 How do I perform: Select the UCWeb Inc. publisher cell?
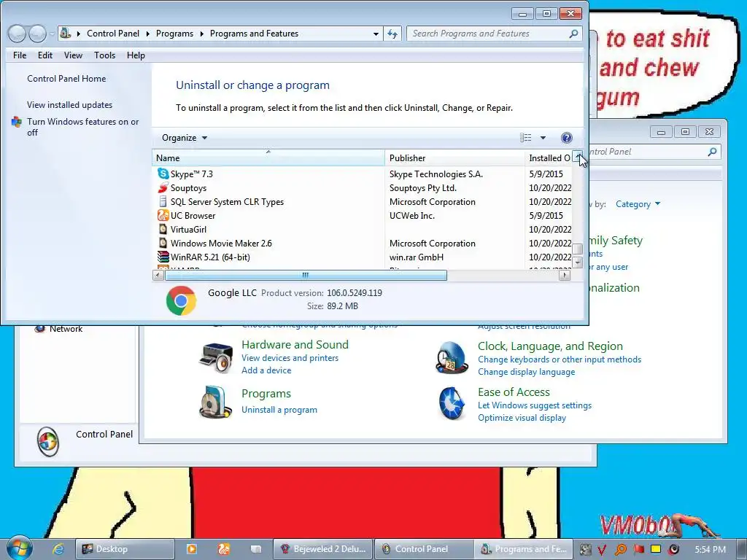coord(411,215)
